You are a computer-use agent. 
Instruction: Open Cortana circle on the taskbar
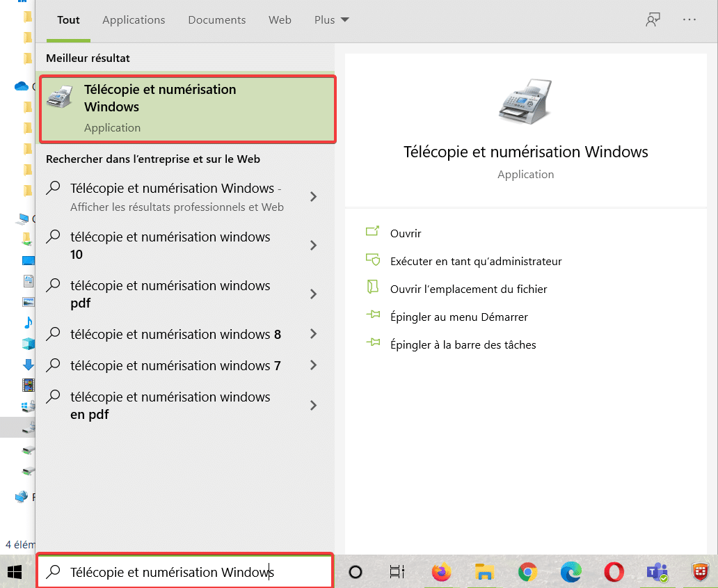(x=356, y=572)
